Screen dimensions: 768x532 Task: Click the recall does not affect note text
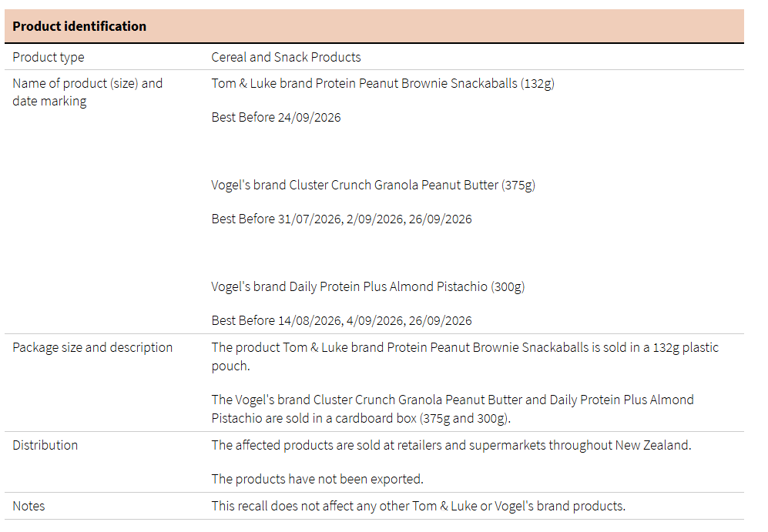[x=418, y=506]
